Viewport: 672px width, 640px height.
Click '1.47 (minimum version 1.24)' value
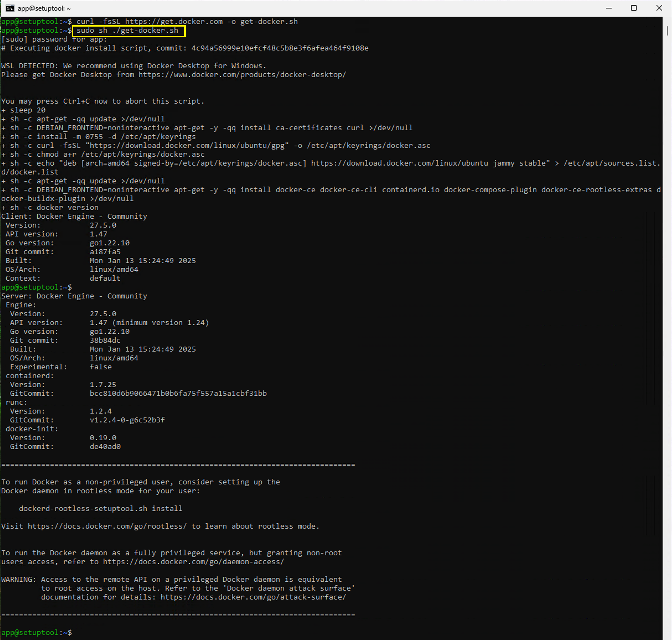point(149,323)
